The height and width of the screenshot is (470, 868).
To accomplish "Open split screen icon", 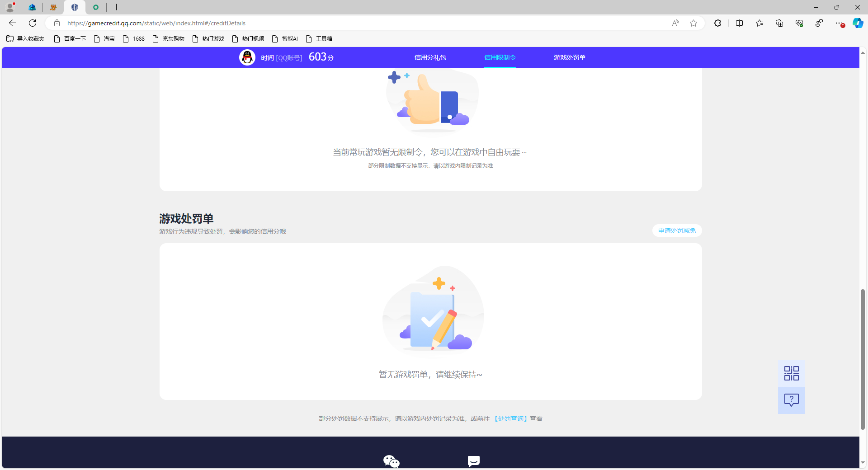I will coord(740,23).
